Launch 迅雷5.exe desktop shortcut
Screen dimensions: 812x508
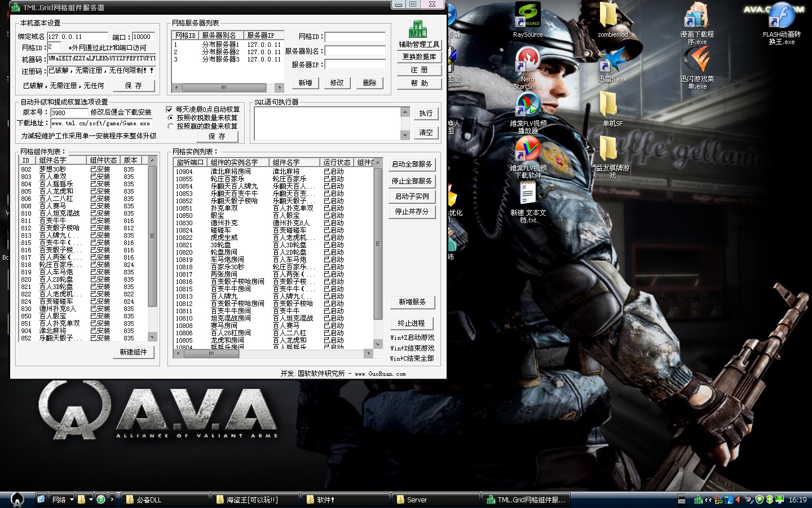(612, 64)
